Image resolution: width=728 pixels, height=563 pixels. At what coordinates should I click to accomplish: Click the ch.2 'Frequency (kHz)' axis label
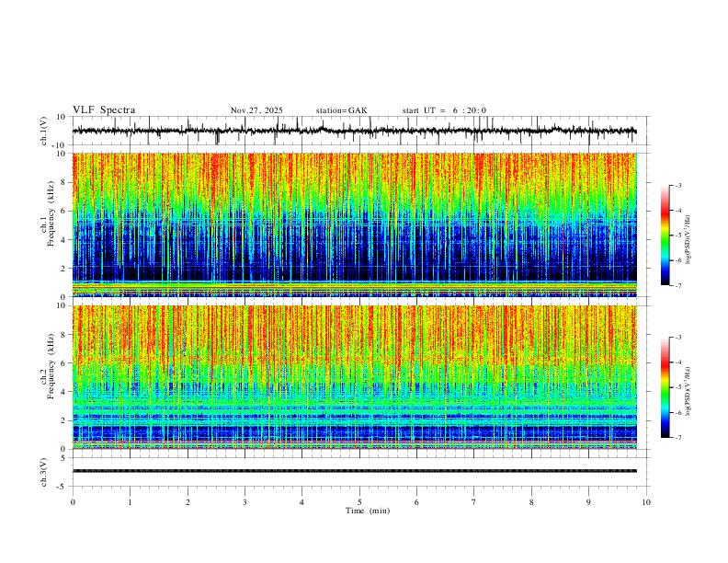click(x=51, y=365)
